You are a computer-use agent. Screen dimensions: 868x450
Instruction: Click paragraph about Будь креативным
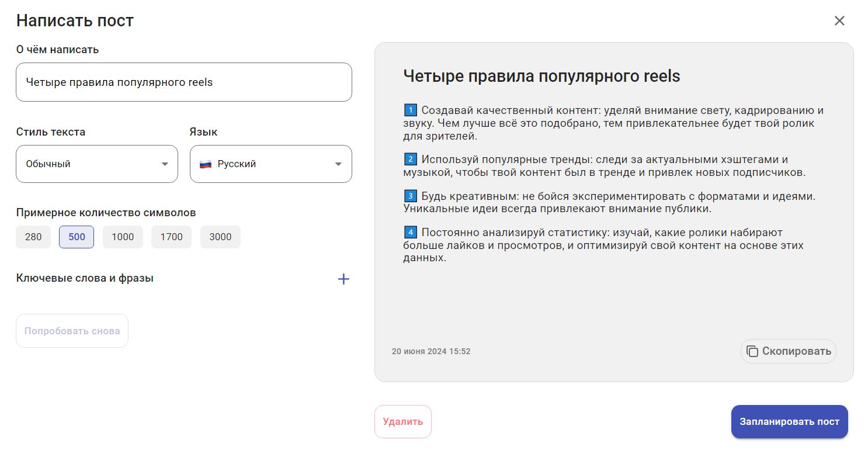609,202
